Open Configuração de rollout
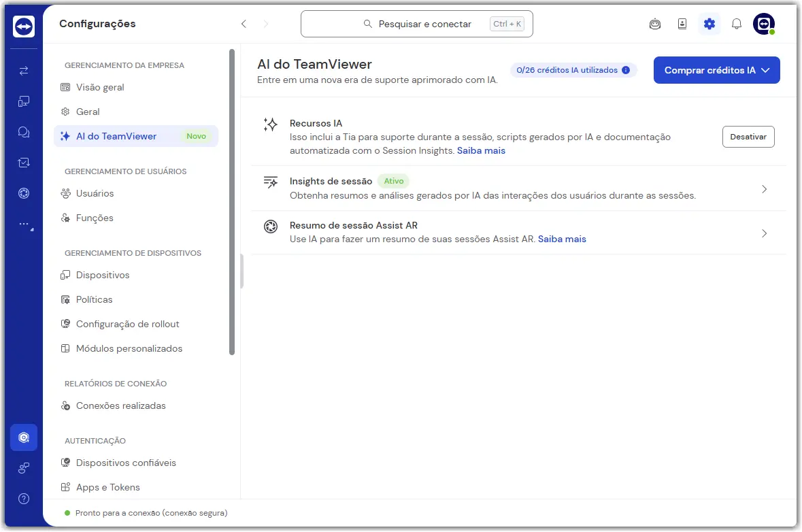This screenshot has width=802, height=532. [x=135, y=325]
